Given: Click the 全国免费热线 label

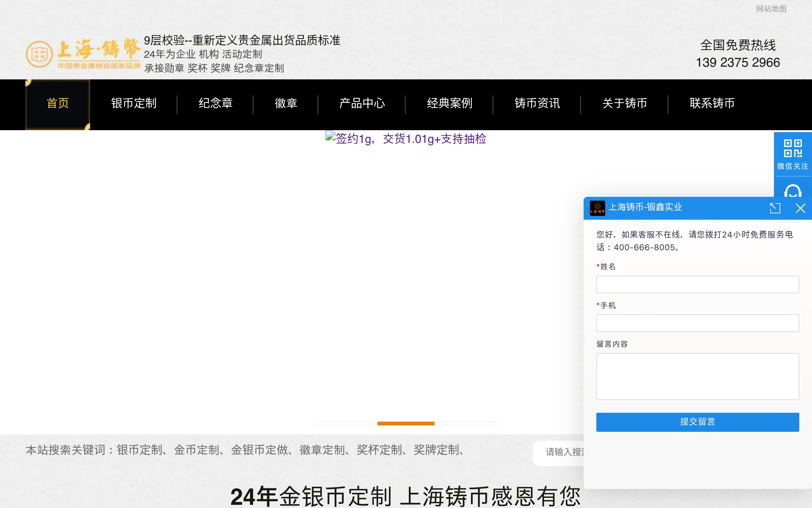Looking at the screenshot, I should (x=738, y=45).
